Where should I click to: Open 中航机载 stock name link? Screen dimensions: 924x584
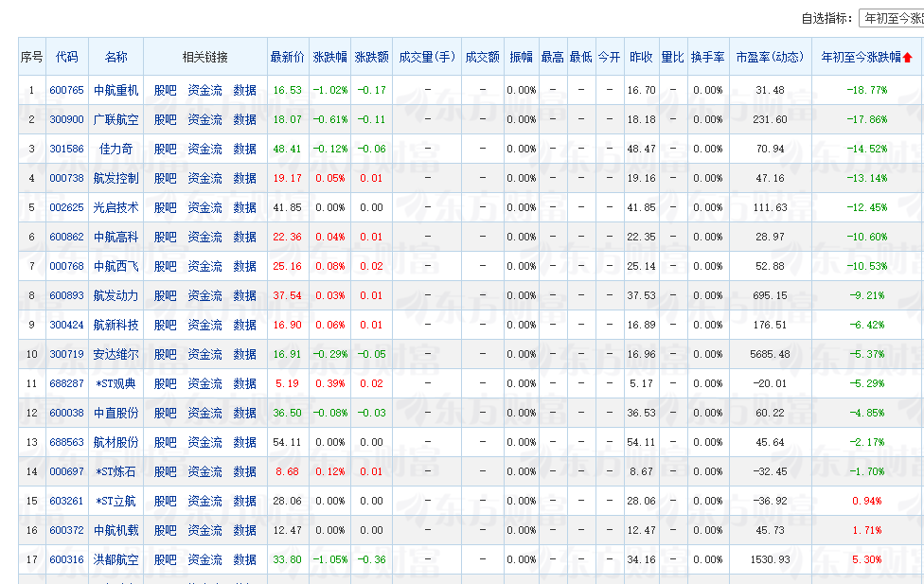[116, 530]
